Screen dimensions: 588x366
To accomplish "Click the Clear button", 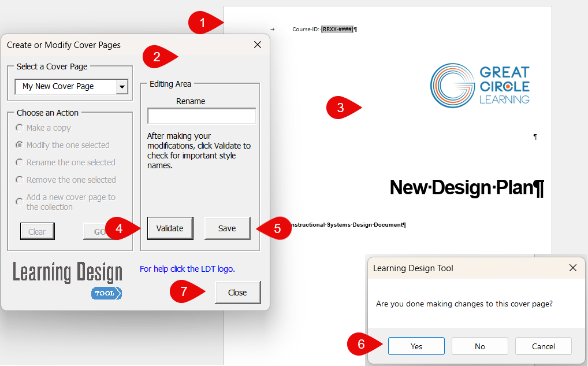I will click(x=37, y=231).
